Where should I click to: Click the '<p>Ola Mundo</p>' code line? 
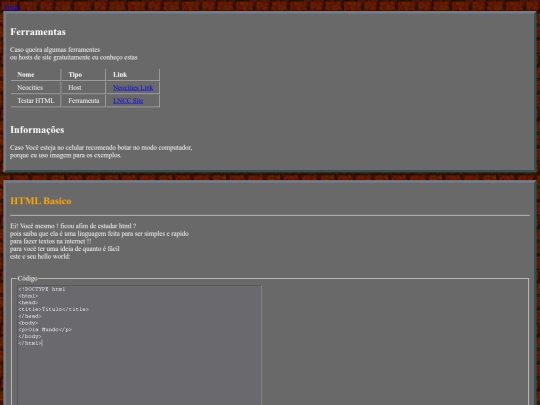(45, 330)
